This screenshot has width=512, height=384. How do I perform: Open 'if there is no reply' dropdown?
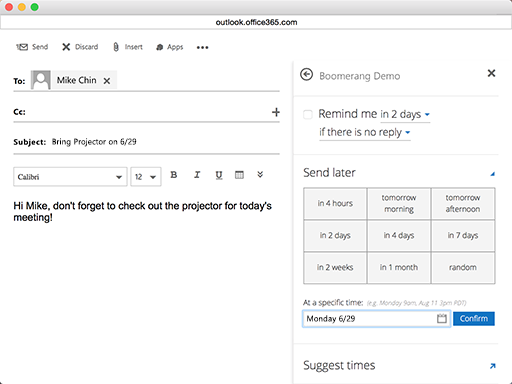[x=365, y=132]
